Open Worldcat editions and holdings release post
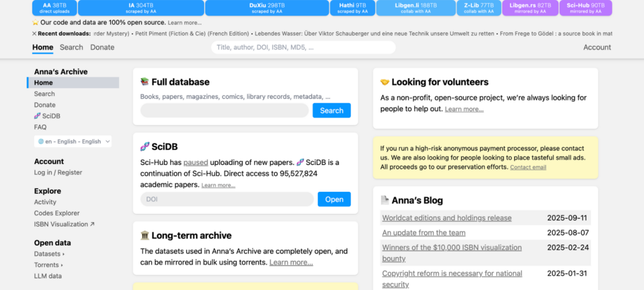 pos(446,218)
